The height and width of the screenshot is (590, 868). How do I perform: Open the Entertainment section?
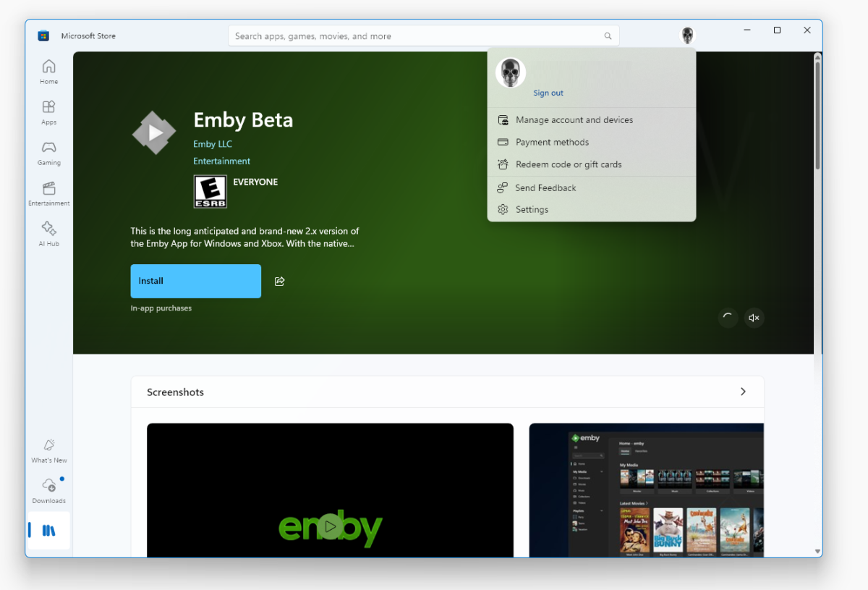[48, 193]
